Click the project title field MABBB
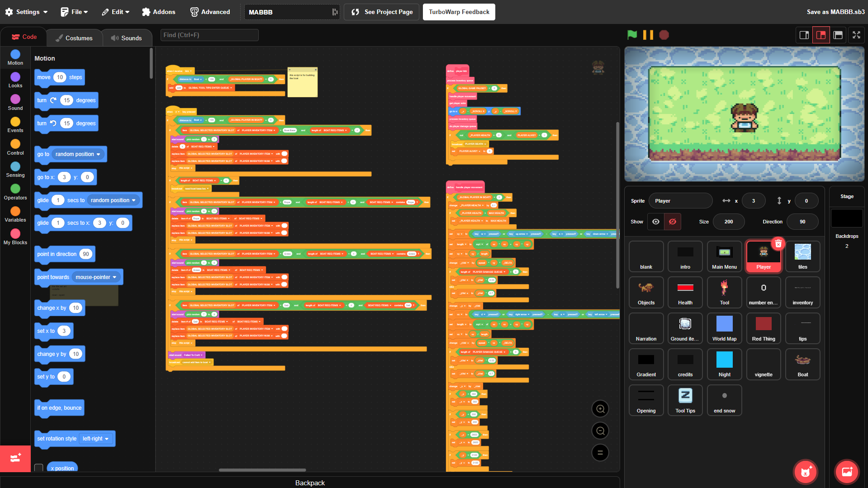This screenshot has height=488, width=868. point(292,12)
